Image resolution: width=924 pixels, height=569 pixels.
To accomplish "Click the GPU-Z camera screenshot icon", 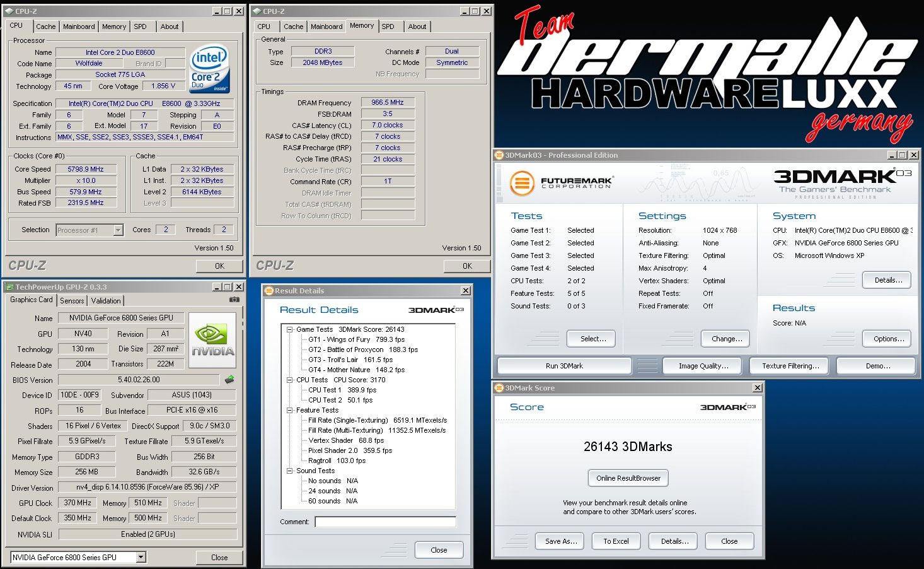I will coord(234,300).
